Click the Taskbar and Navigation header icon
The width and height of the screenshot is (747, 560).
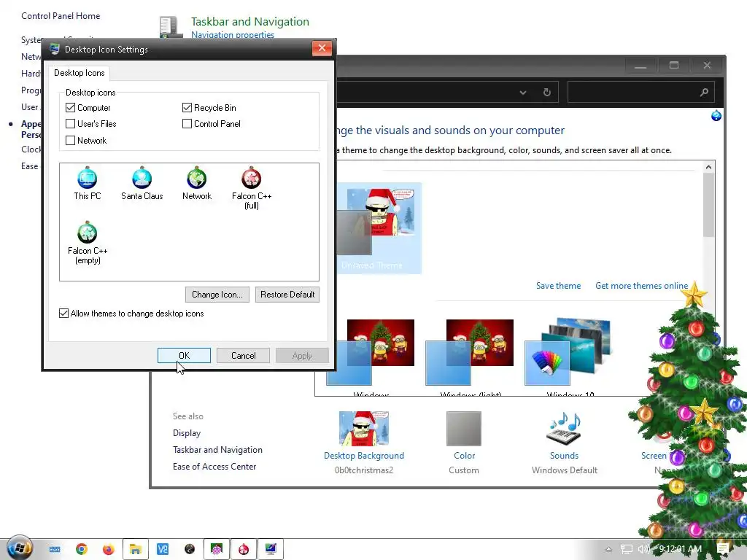(171, 27)
